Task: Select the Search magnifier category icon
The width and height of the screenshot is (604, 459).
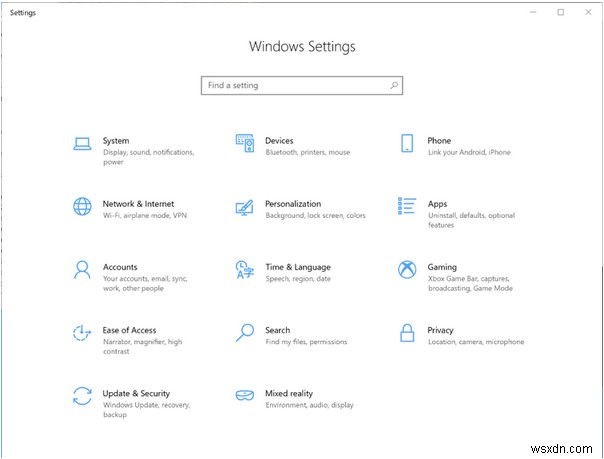Action: pos(245,333)
